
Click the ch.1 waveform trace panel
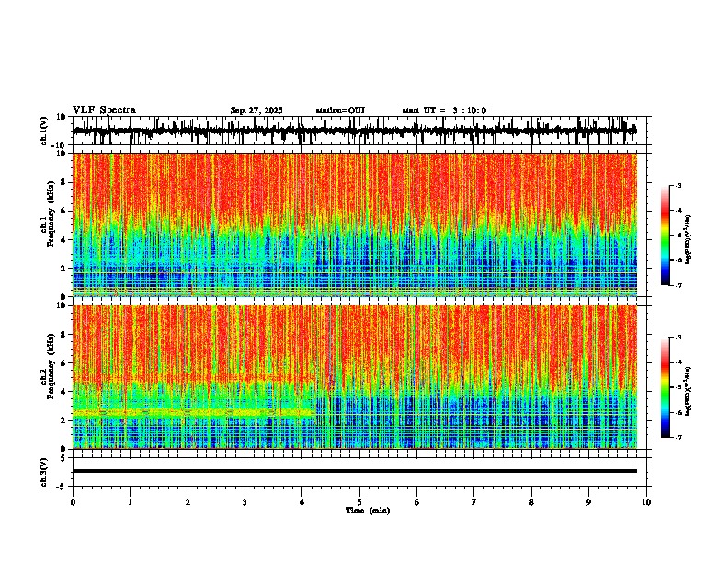361,131
